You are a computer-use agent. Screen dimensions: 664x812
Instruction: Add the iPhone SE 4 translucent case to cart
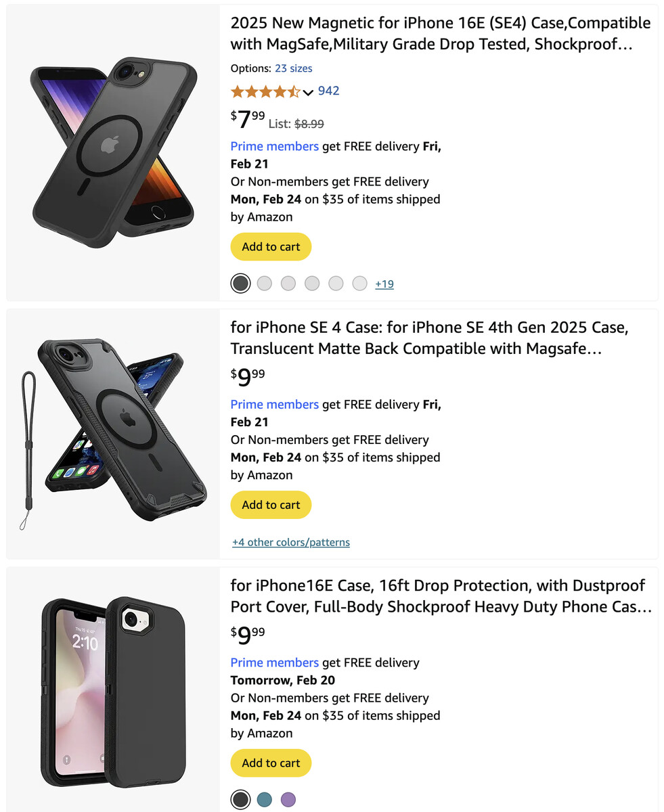tap(271, 505)
